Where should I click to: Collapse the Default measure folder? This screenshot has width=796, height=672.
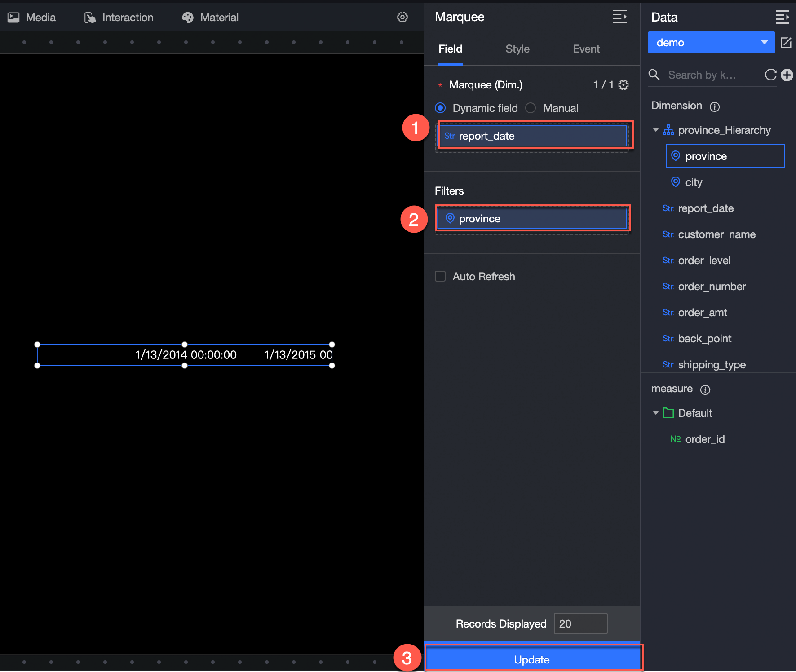[656, 413]
